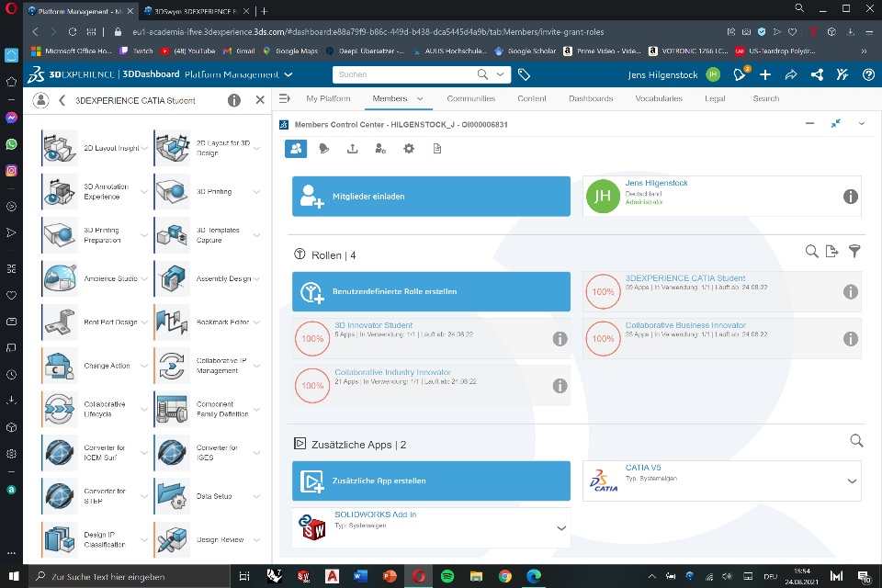Switch to Legal tab

(x=715, y=98)
